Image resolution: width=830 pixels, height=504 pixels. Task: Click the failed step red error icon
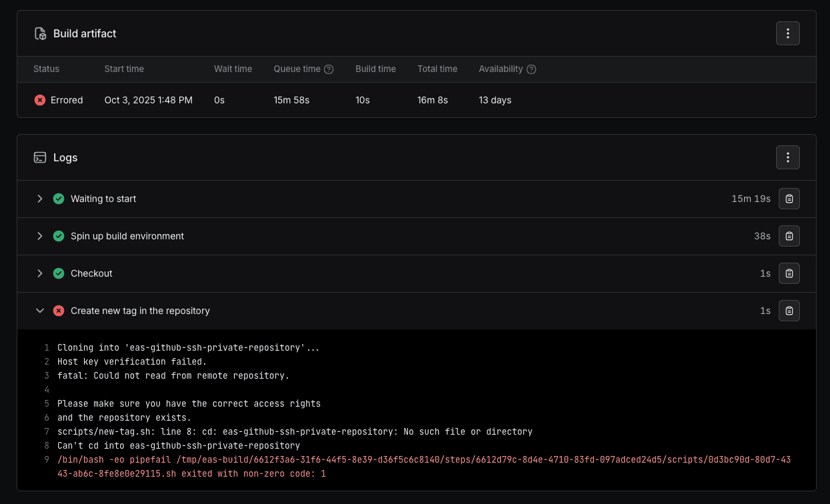59,311
